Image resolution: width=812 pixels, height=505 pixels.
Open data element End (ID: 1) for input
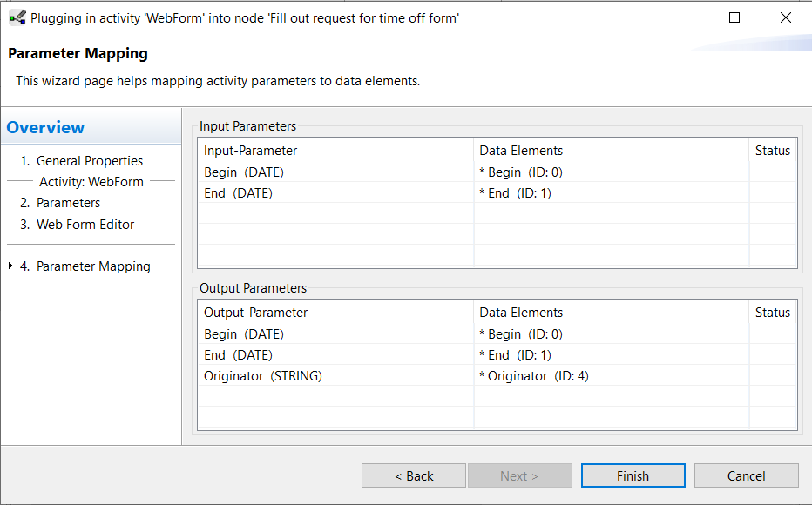click(515, 193)
